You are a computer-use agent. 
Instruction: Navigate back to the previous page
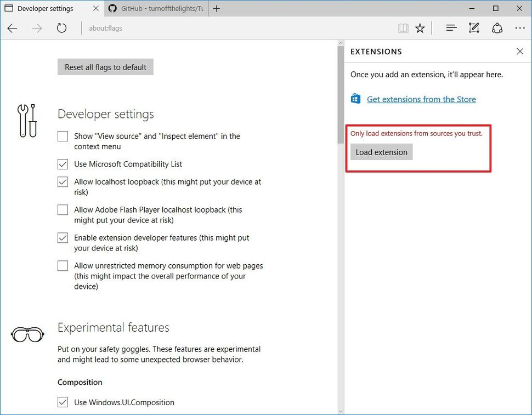point(12,27)
